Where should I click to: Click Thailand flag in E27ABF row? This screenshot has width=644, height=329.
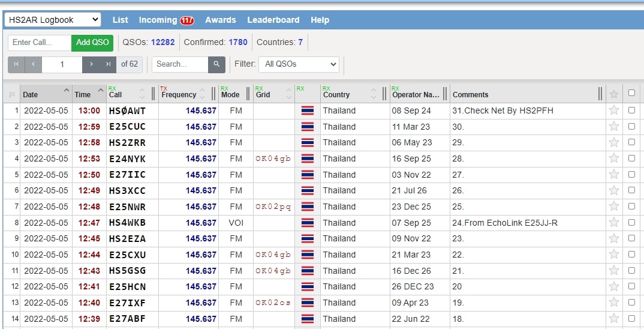308,318
